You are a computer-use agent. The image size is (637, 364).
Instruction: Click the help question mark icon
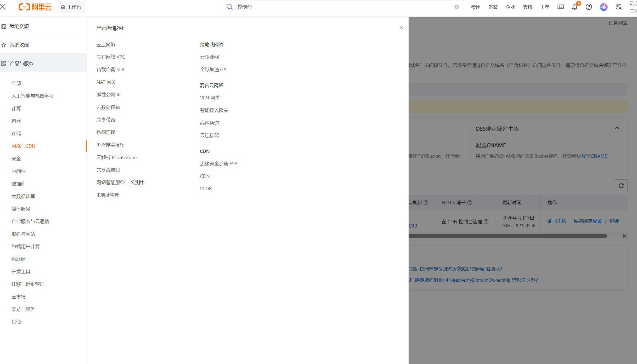[589, 7]
